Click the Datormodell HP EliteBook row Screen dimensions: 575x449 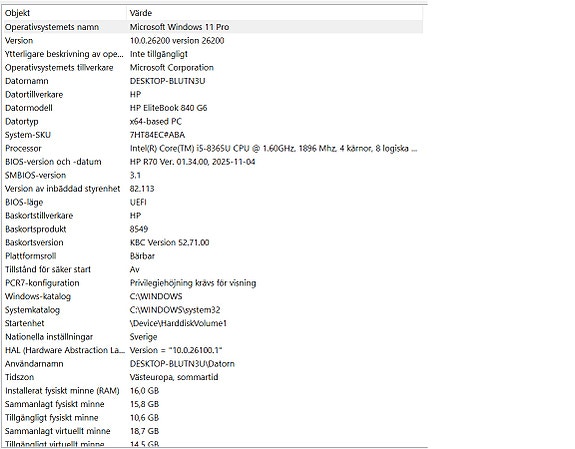[212, 108]
